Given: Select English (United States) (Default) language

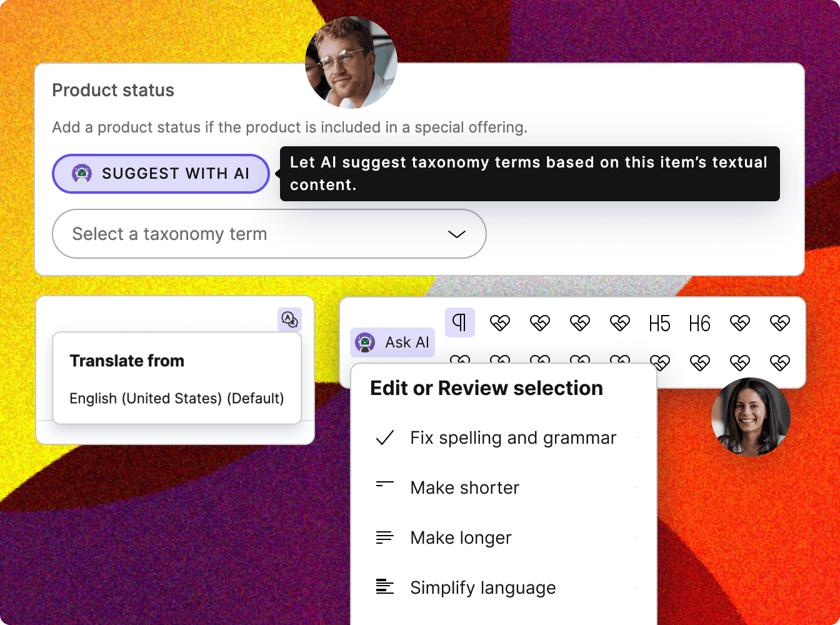Looking at the screenshot, I should 177,398.
